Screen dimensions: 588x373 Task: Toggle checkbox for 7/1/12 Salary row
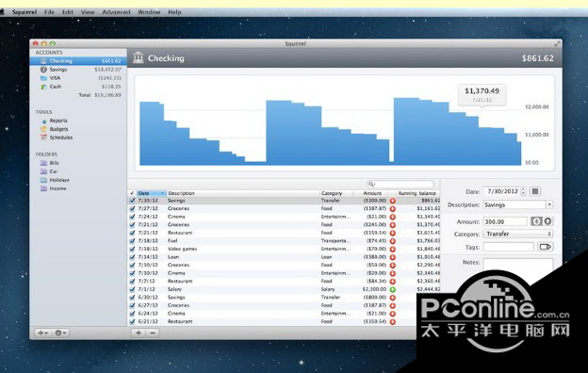[132, 289]
